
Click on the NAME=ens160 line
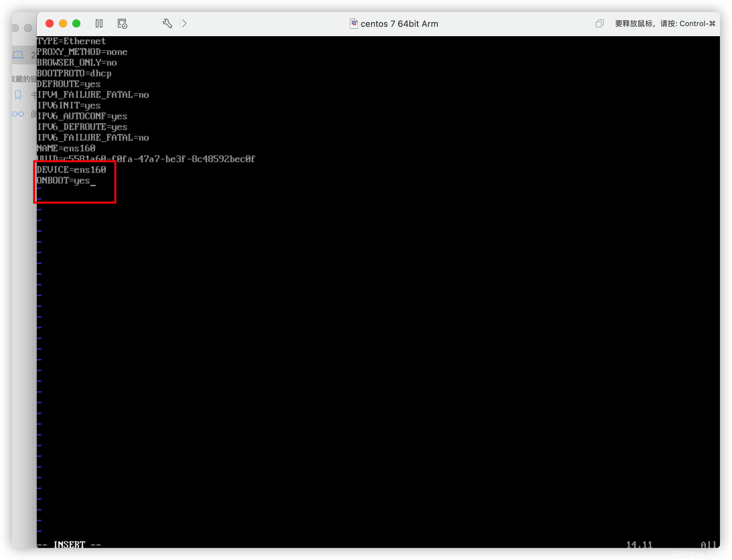[66, 148]
